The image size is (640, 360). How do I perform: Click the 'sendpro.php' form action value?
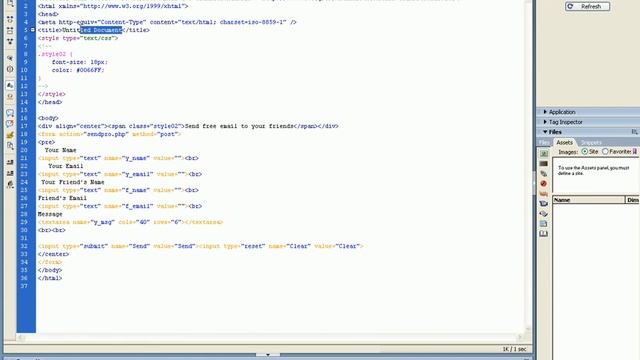click(106, 134)
